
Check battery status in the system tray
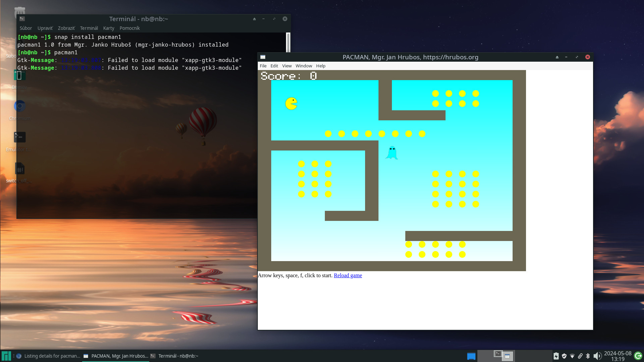556,356
